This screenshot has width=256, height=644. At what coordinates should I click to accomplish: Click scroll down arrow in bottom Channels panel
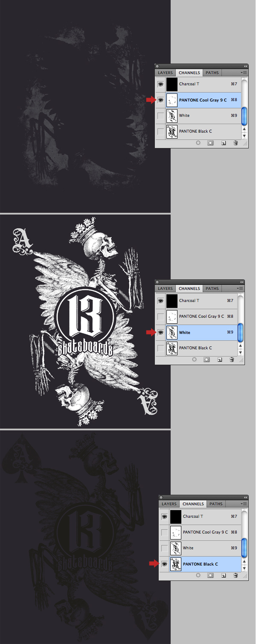pos(244,568)
